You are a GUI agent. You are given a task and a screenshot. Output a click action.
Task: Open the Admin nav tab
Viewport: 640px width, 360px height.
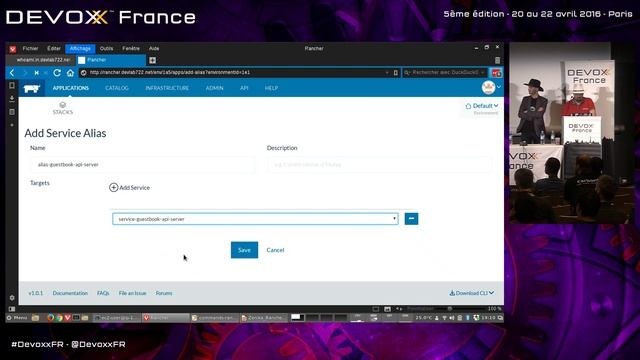pos(214,88)
